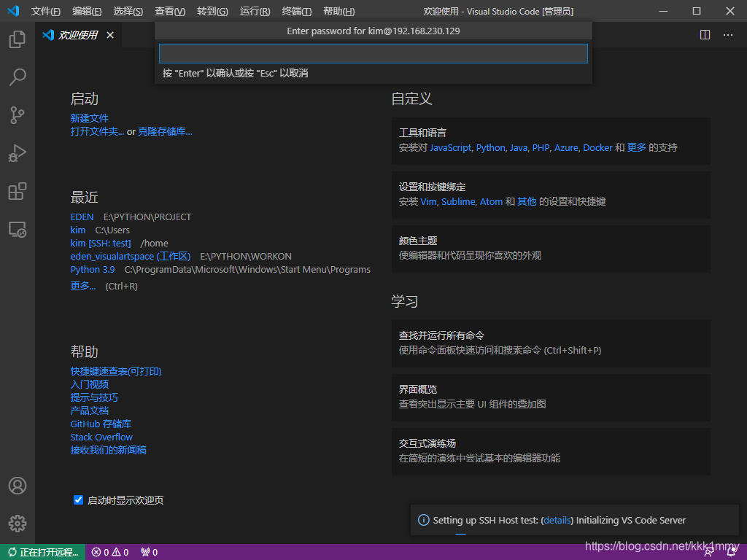Click the info icon in SSH notification
The image size is (747, 560).
[423, 520]
